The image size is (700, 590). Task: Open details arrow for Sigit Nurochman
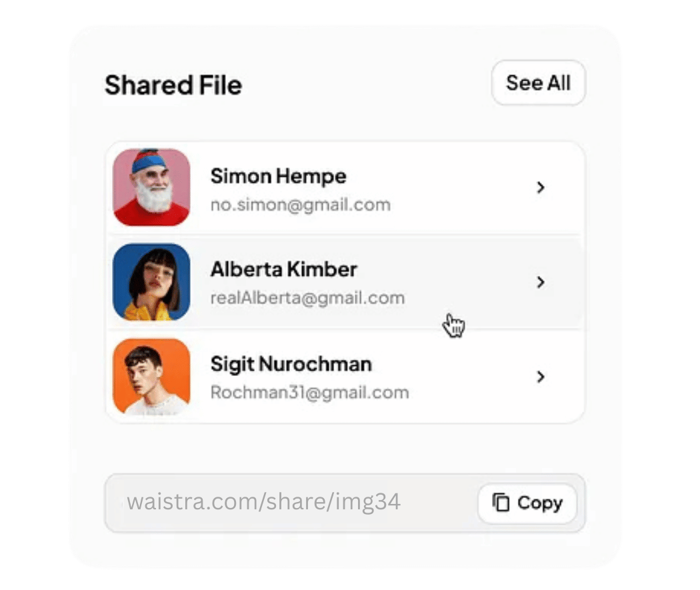coord(541,377)
